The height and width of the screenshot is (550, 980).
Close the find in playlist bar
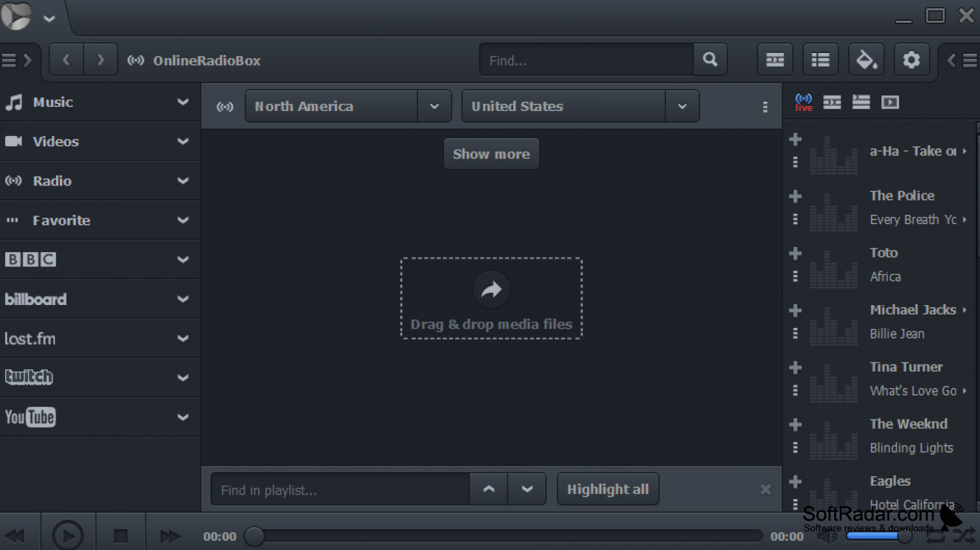point(765,490)
